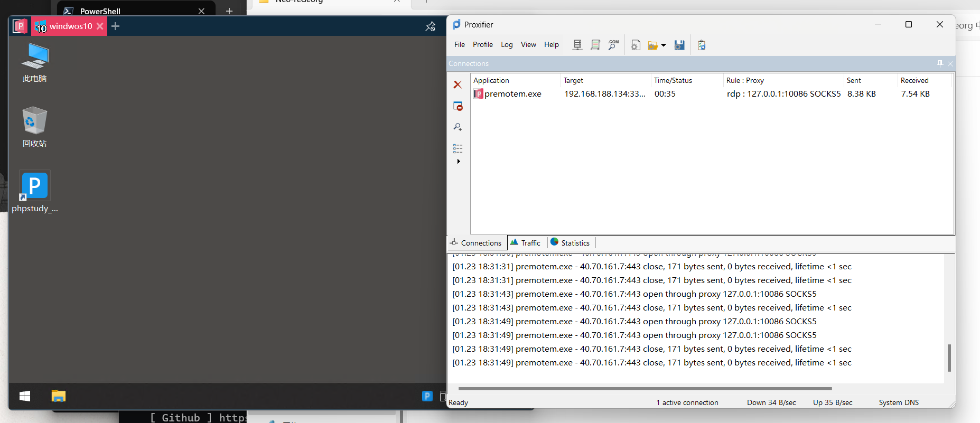The width and height of the screenshot is (980, 423).
Task: Expand the sidebar overflow arrow
Action: pyautogui.click(x=459, y=162)
